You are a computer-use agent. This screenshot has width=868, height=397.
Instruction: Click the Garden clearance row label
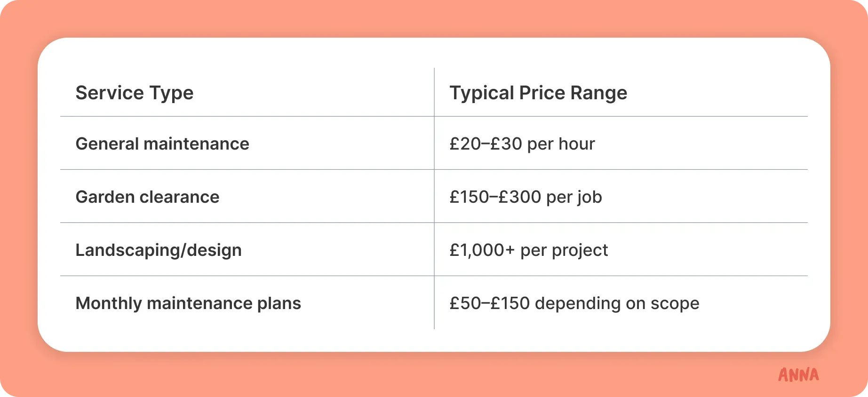coord(147,197)
